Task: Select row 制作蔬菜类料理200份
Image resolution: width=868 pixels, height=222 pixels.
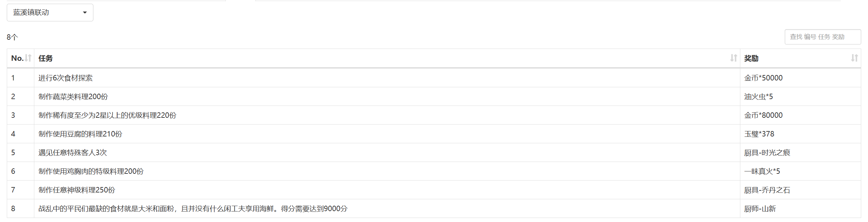Action: (434, 96)
